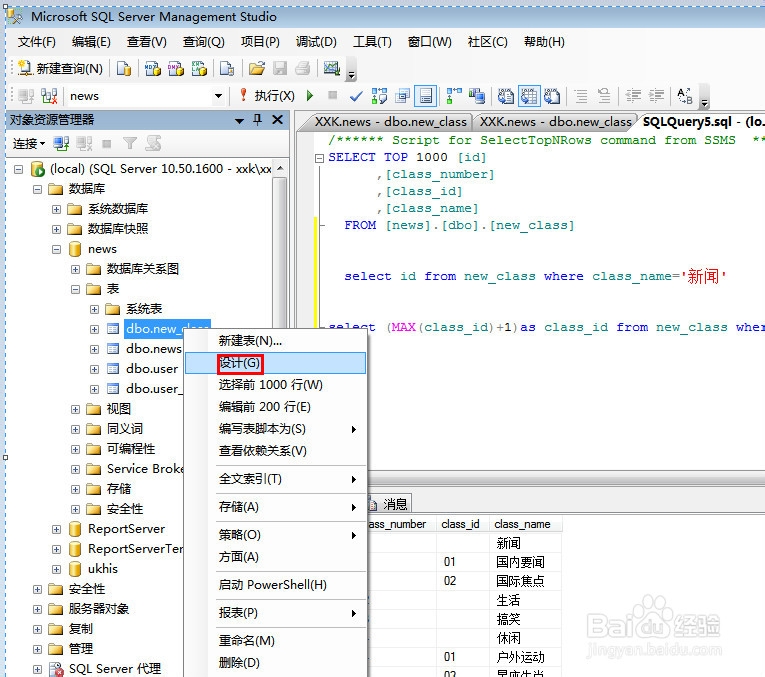Open the 编写表脚本为(S) submenu

[x=275, y=429]
